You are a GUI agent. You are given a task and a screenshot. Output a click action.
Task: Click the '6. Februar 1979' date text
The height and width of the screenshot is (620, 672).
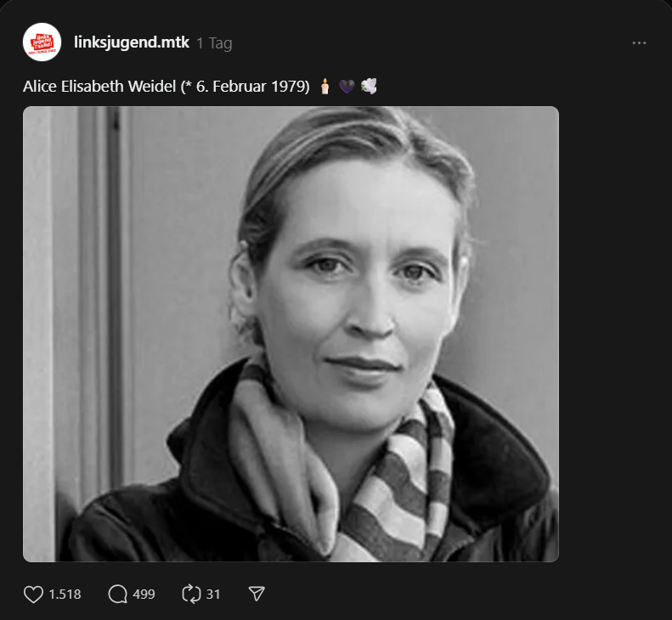(x=253, y=86)
